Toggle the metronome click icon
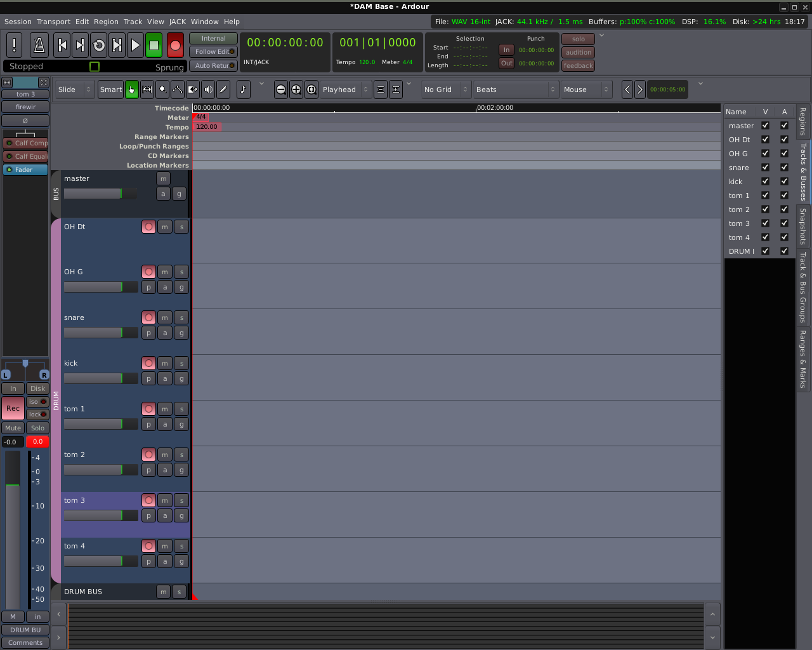Screen dimensions: 812x650 tap(39, 45)
